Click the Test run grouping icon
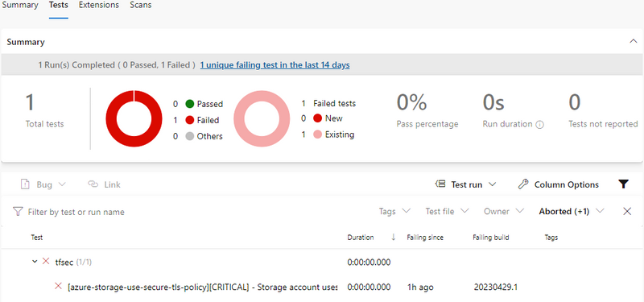The image size is (644, 302). pos(440,184)
